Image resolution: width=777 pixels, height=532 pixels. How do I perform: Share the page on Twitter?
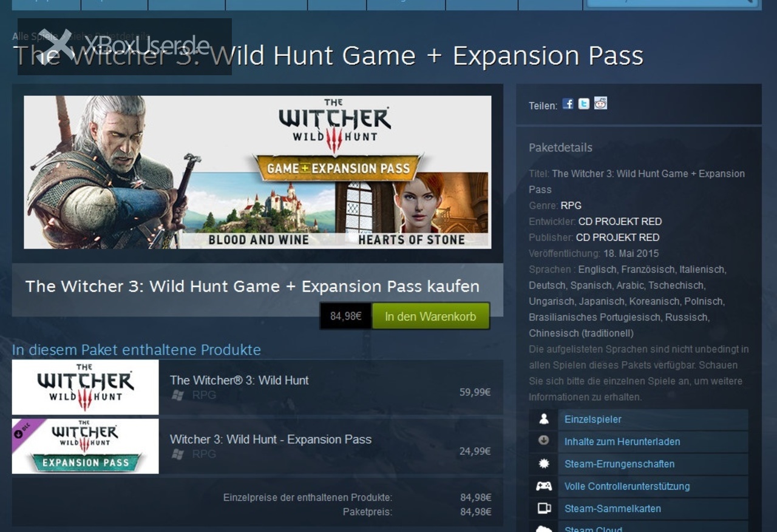pyautogui.click(x=584, y=104)
